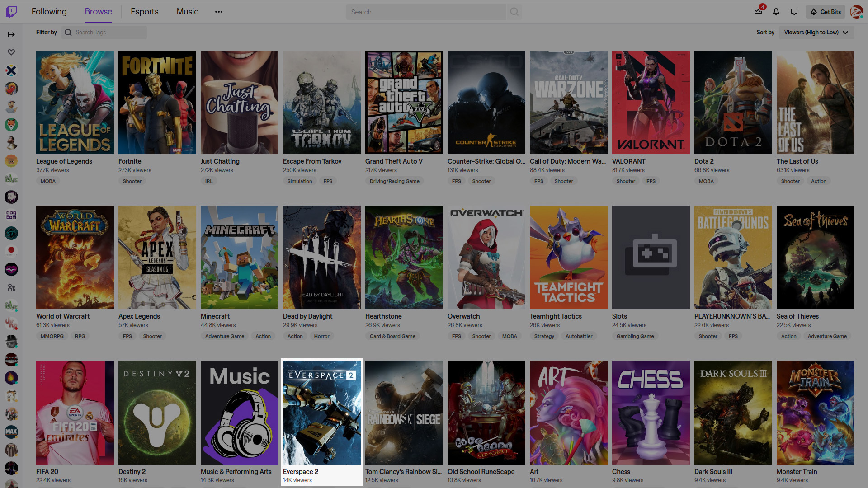The image size is (868, 488).
Task: Click the Everspace 2 game thumbnail
Action: [x=322, y=413]
